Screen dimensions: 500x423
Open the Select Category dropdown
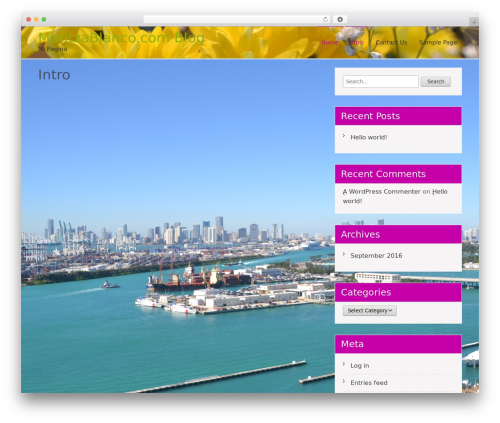pos(370,311)
